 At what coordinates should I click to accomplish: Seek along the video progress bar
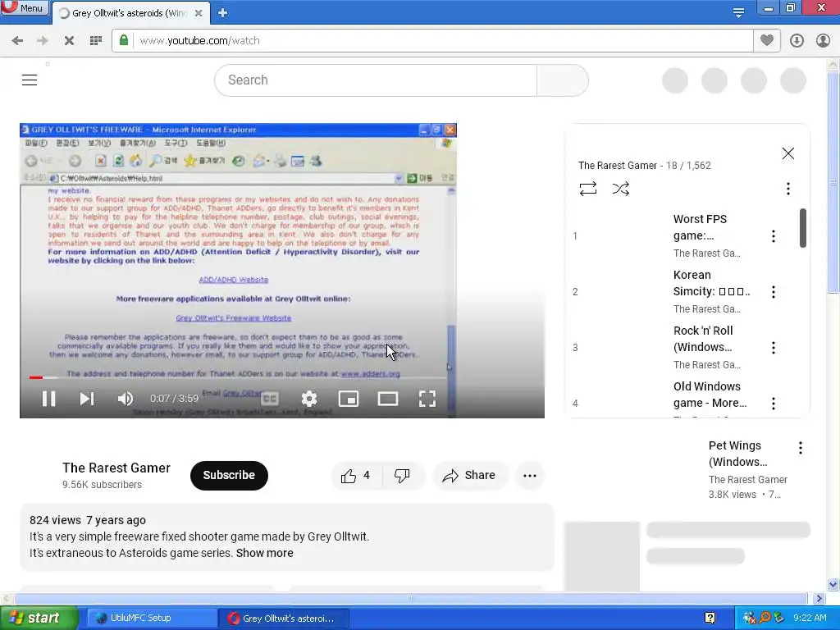(x=238, y=377)
